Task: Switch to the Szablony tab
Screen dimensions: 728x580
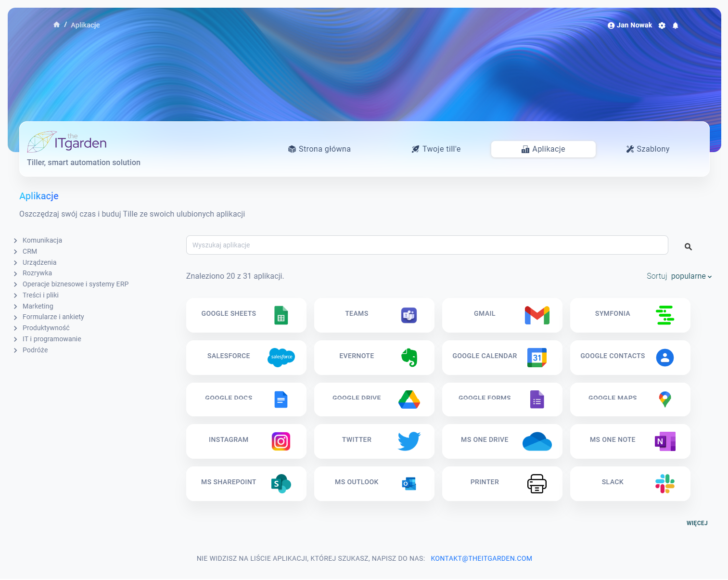Action: 648,149
